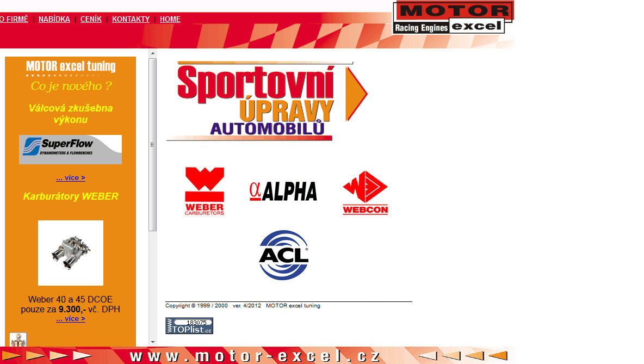This screenshot has width=644, height=364.
Task: Open the TOPlist.cz counter badge
Action: (x=189, y=326)
